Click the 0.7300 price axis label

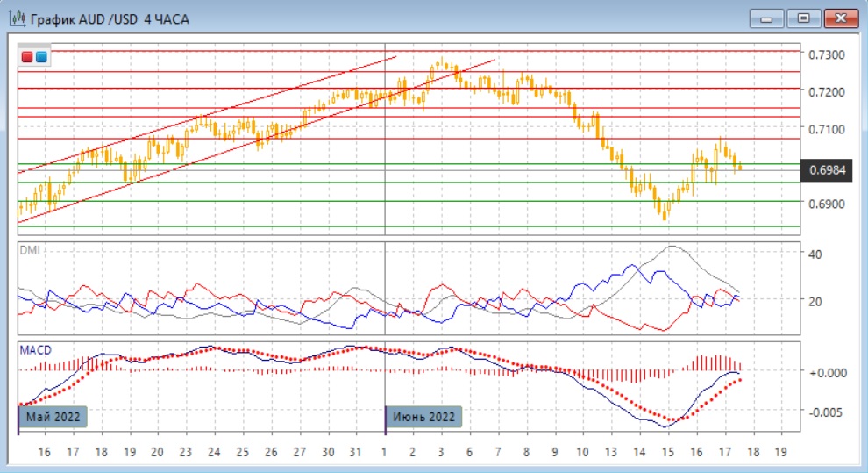(826, 55)
